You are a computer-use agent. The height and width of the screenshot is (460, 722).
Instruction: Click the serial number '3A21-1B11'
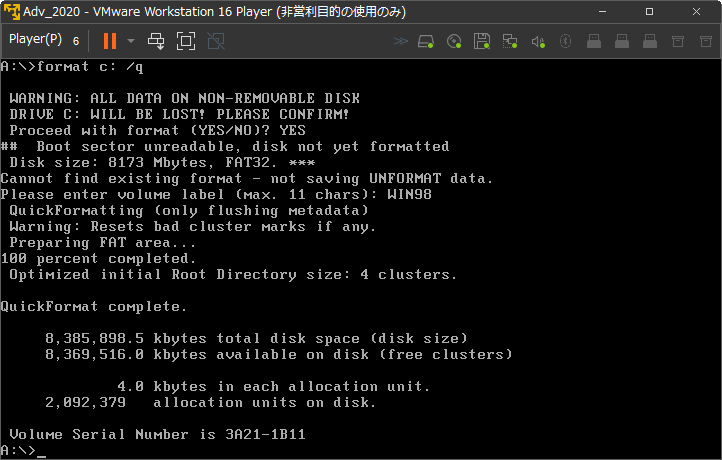(265, 434)
